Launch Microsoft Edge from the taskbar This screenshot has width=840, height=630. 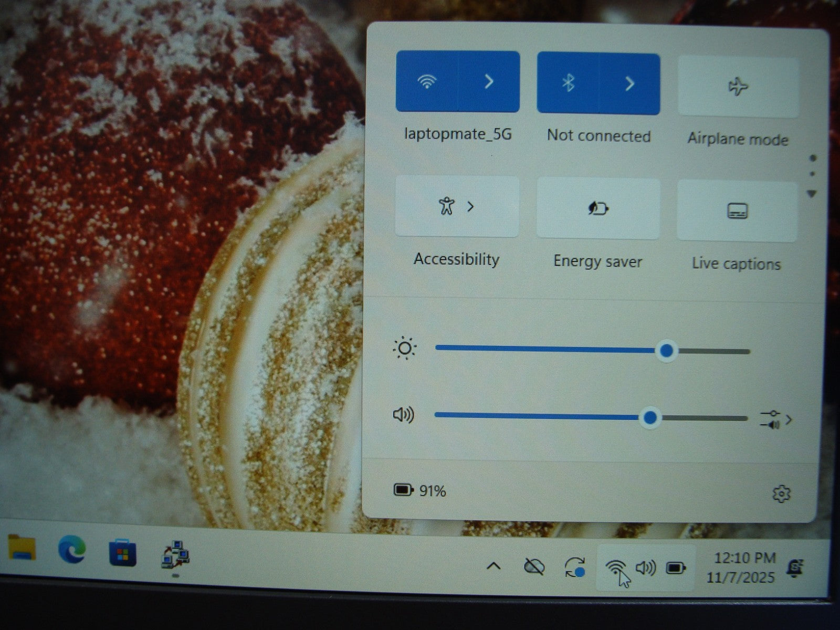pyautogui.click(x=72, y=550)
